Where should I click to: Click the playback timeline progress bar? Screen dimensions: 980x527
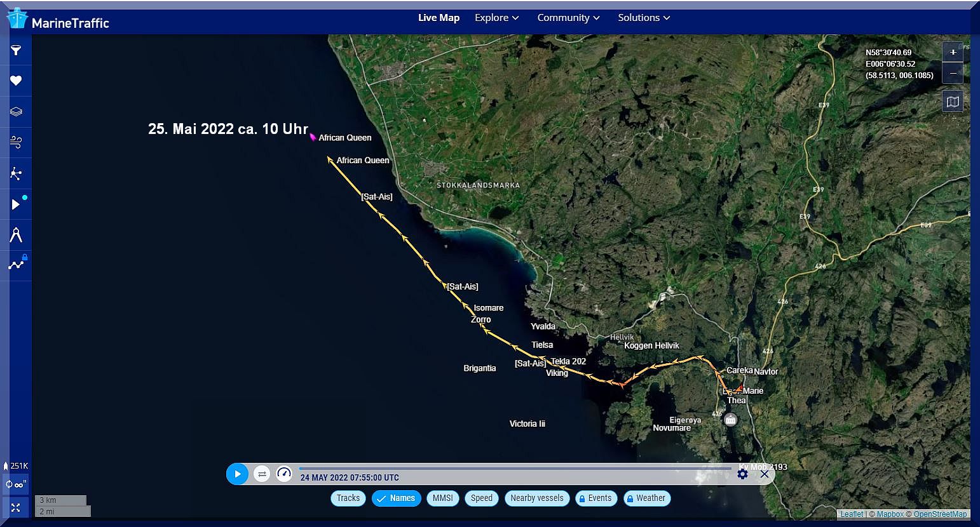pyautogui.click(x=515, y=469)
